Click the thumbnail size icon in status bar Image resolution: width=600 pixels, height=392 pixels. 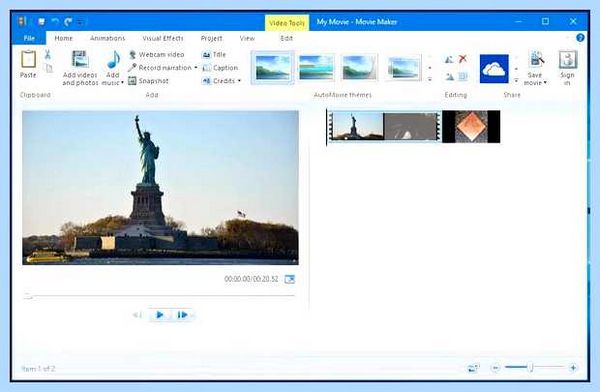point(473,368)
